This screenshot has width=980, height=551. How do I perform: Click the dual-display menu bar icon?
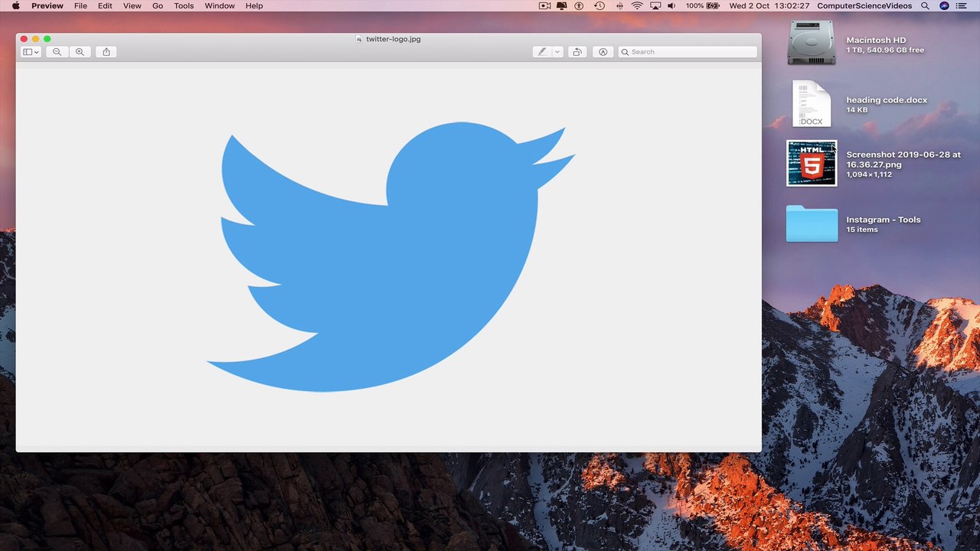coord(562,5)
